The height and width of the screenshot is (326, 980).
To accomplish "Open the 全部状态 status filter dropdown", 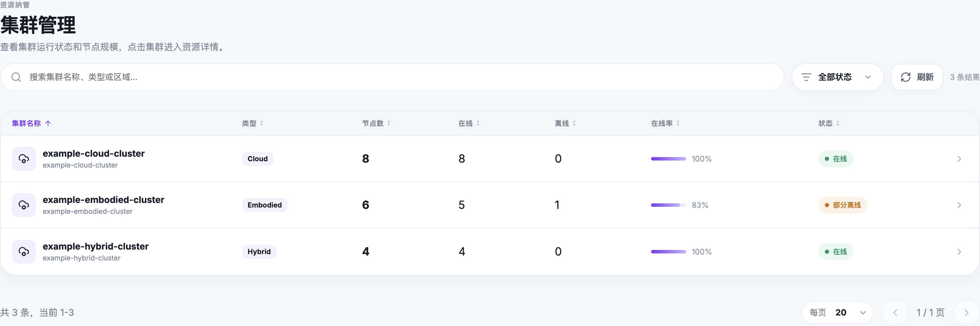I will tap(837, 77).
